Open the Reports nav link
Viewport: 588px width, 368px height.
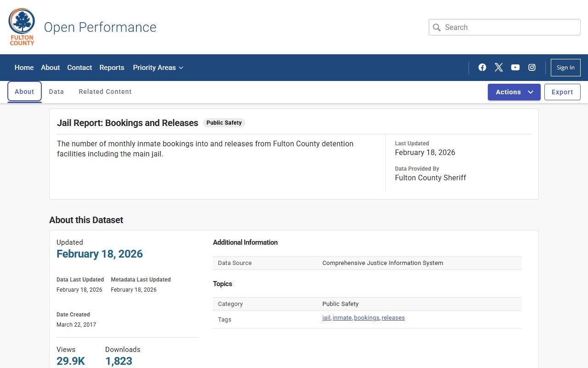point(112,68)
